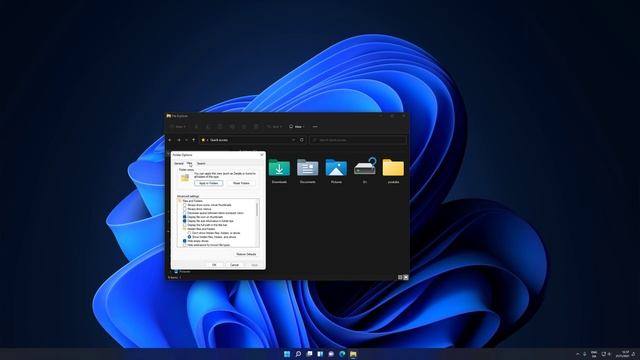This screenshot has width=640, height=360.
Task: Toggle Always show menus checkbox
Action: [184, 209]
